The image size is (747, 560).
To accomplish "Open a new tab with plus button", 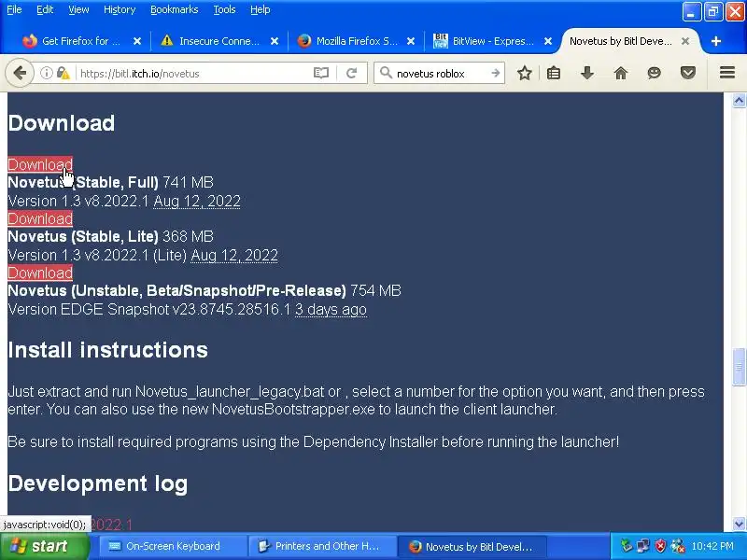I will point(715,41).
